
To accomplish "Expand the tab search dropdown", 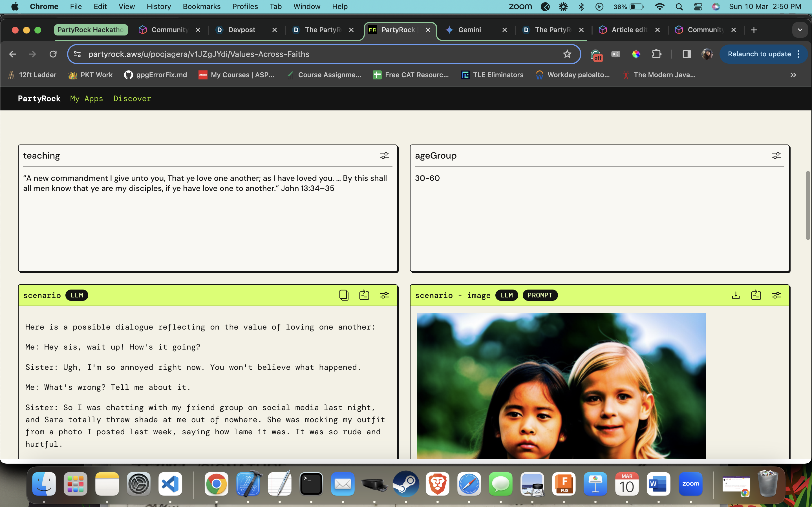I will point(800,30).
